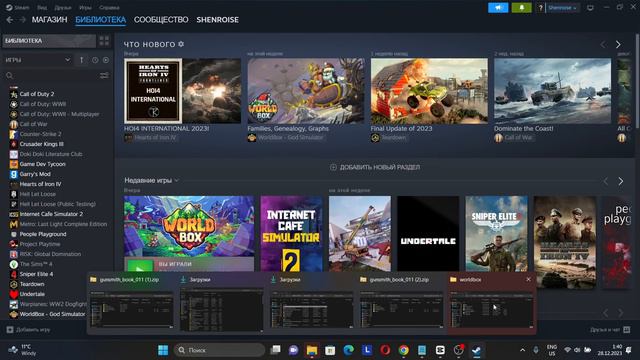Open the Друзья menu
Image resolution: width=640 pixels, height=360 pixels.
click(x=62, y=7)
